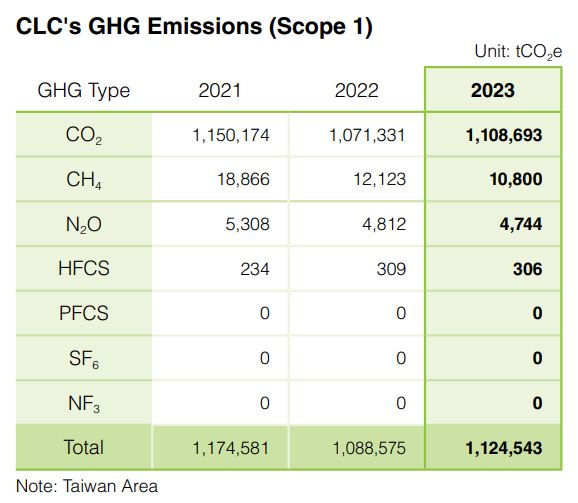
Task: Click the SF6 2023 zero value
Action: pyautogui.click(x=537, y=358)
